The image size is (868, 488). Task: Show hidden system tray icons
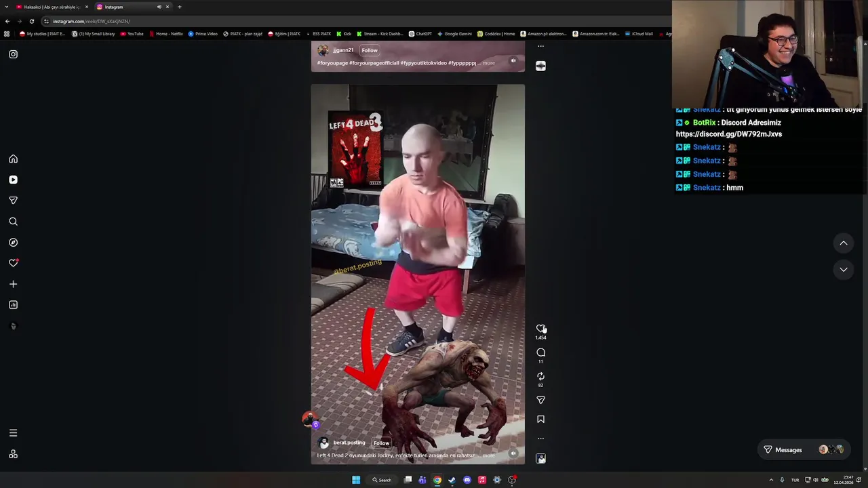(771, 480)
